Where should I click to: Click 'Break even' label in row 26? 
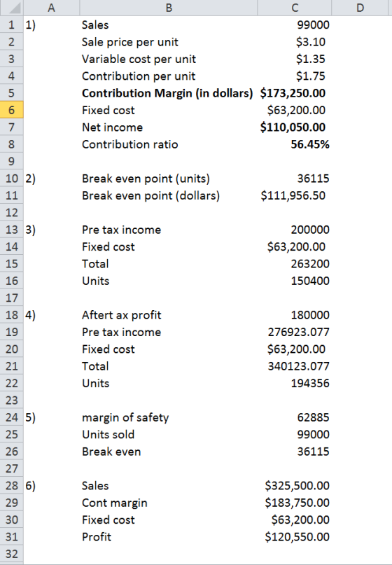point(169,451)
